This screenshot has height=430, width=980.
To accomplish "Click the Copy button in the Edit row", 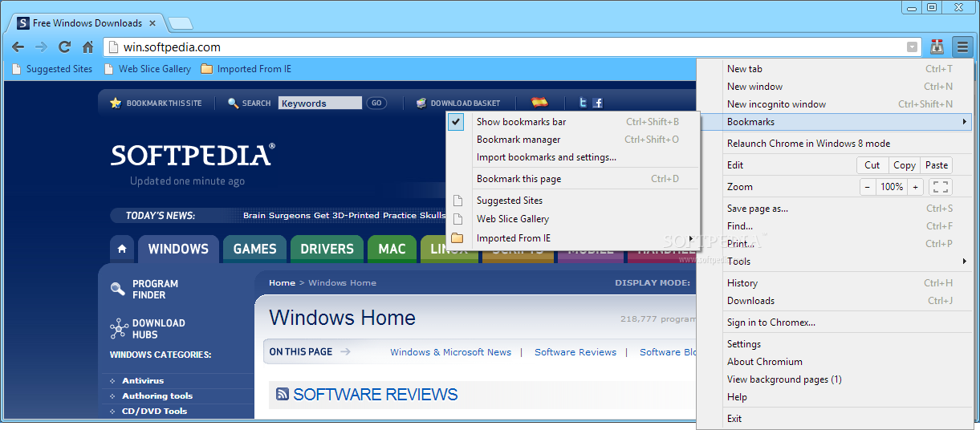I will pyautogui.click(x=905, y=165).
